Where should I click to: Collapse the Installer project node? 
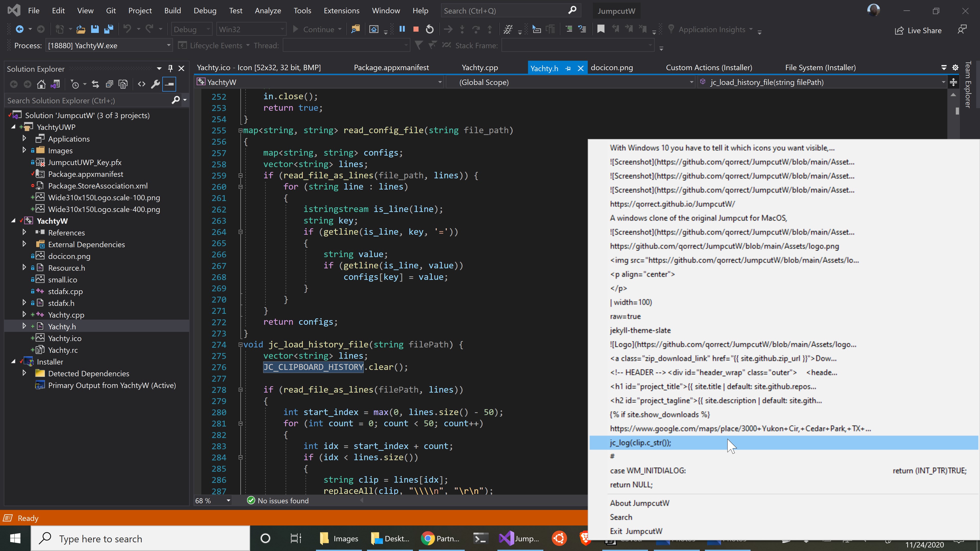(x=13, y=362)
